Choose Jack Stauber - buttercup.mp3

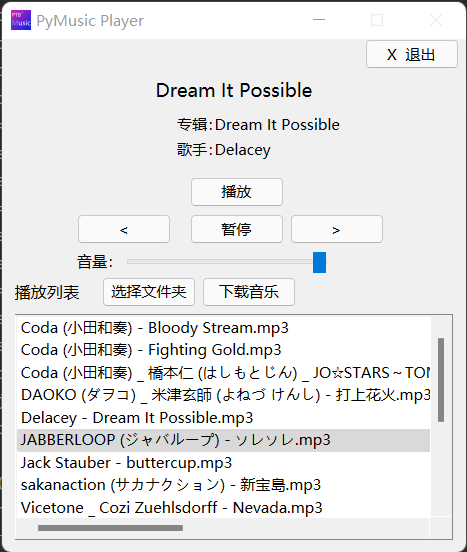point(223,463)
